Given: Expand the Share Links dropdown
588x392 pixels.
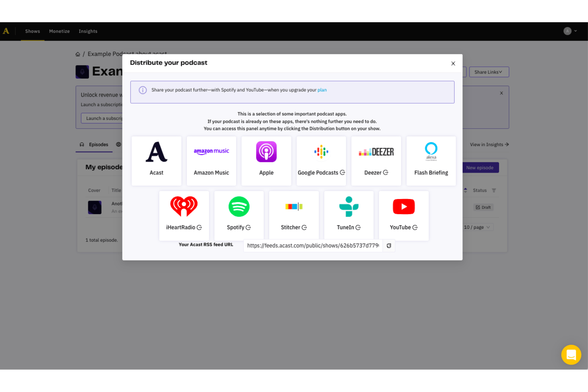Looking at the screenshot, I should click(x=489, y=72).
